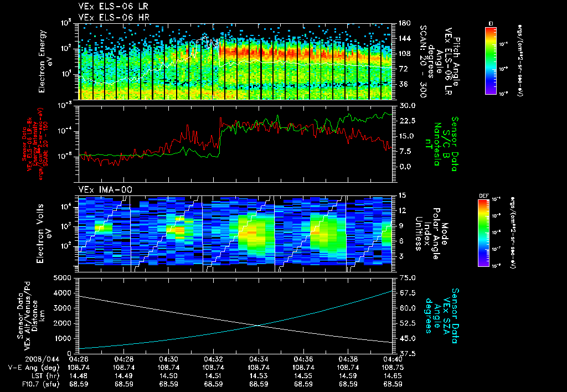This screenshot has height=392, width=567.
Task: Click the 04:40 time tick label
Action: point(393,359)
